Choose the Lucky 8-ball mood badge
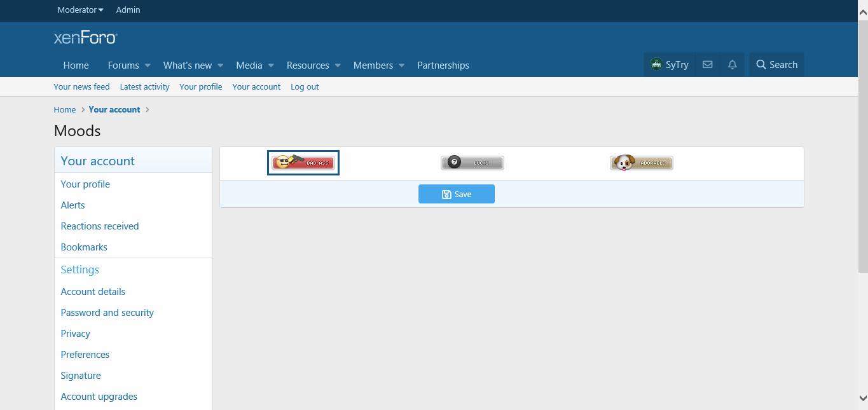 (x=472, y=163)
